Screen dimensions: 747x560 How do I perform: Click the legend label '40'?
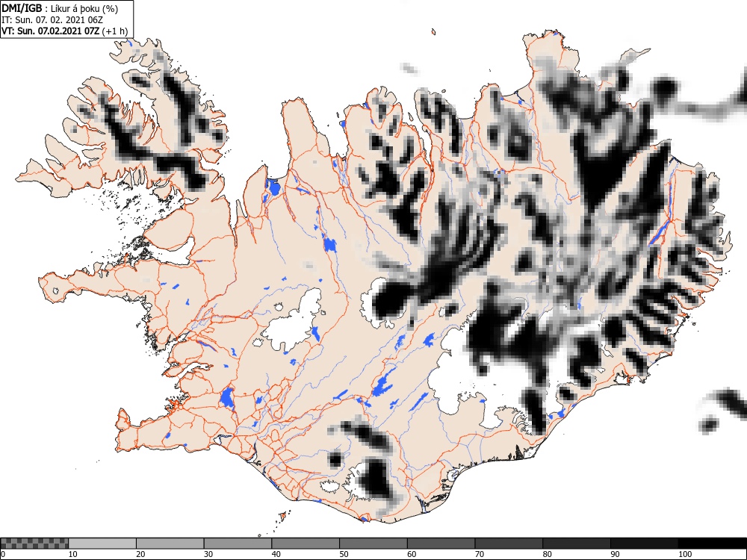tap(276, 554)
